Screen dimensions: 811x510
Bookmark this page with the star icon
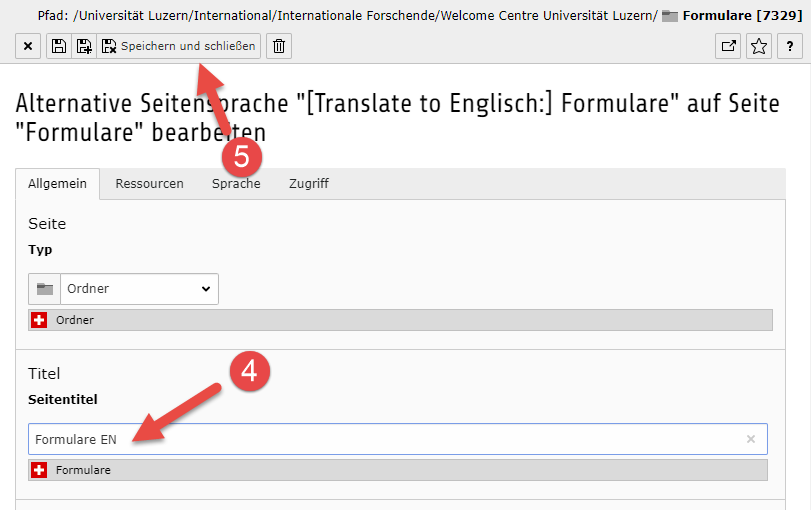click(x=759, y=46)
